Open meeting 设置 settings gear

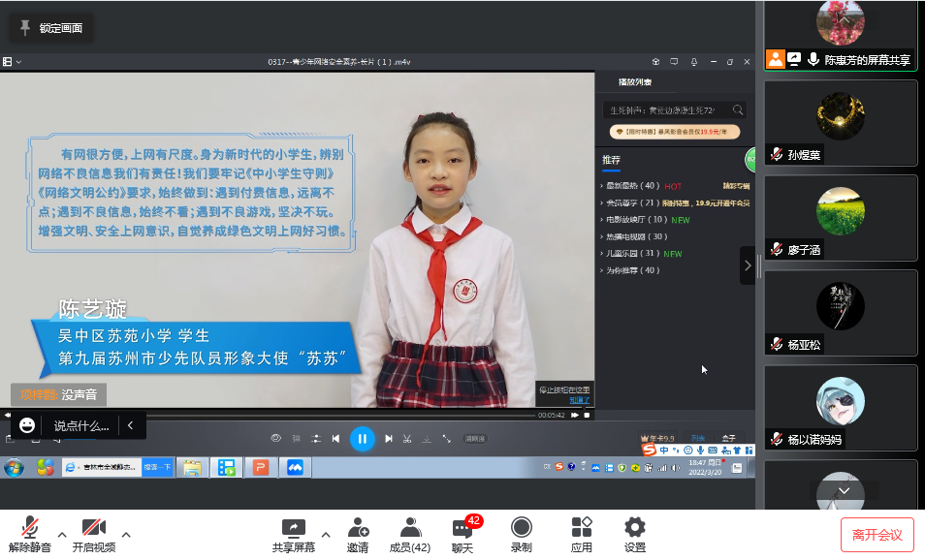pyautogui.click(x=635, y=534)
